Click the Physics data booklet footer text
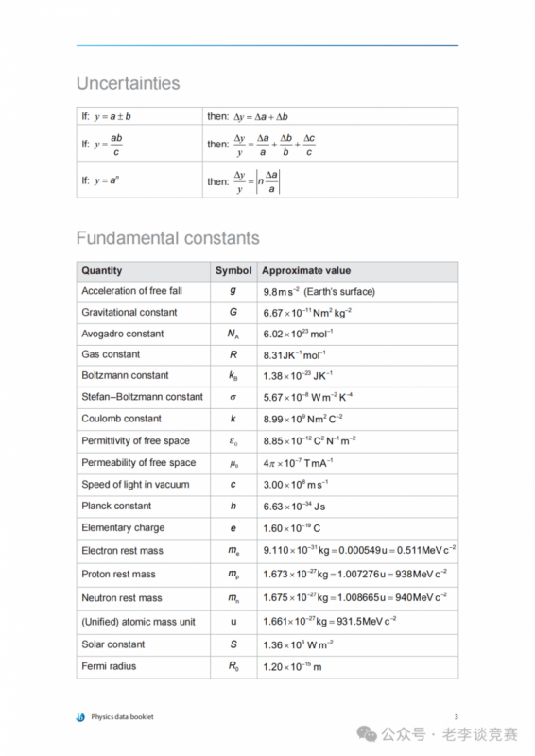Screen dimensions: 535x756 [x=122, y=717]
